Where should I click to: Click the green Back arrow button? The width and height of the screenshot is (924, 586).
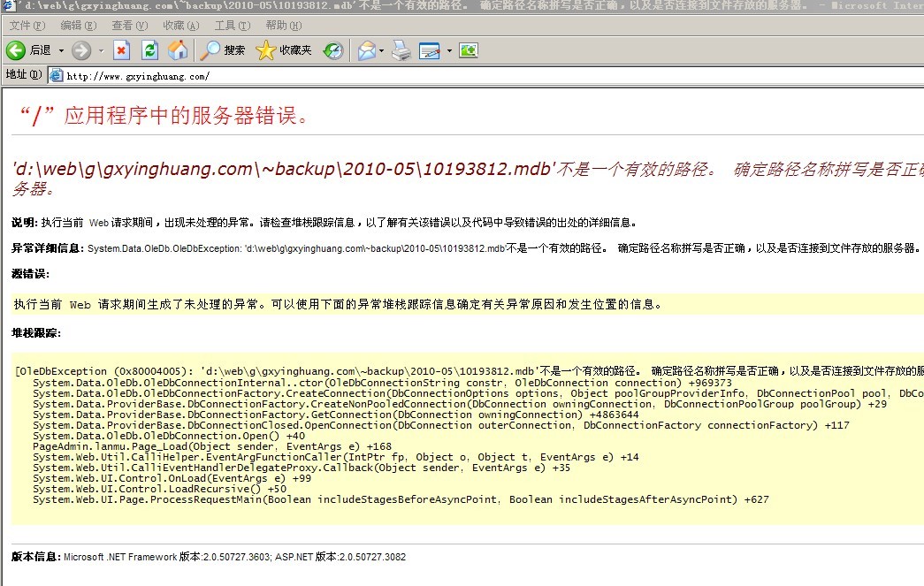click(16, 50)
